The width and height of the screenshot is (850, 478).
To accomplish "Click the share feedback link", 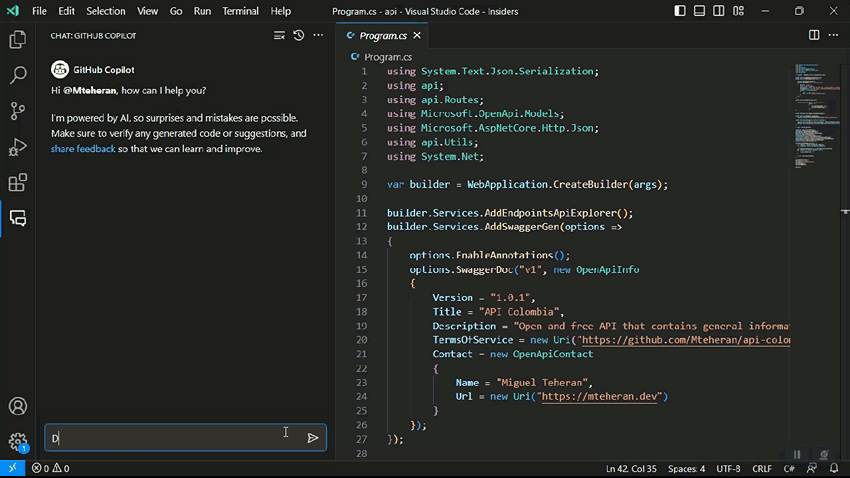I will 83,149.
